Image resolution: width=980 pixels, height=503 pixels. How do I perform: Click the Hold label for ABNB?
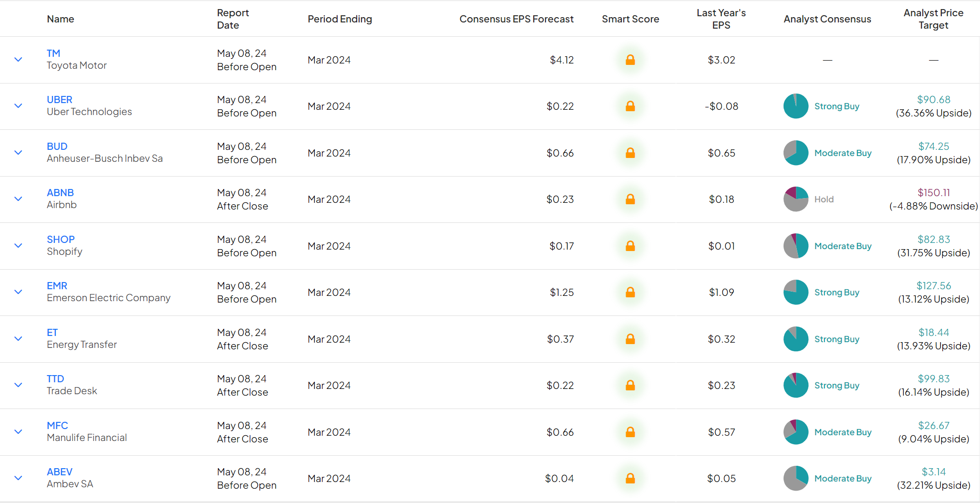(824, 199)
